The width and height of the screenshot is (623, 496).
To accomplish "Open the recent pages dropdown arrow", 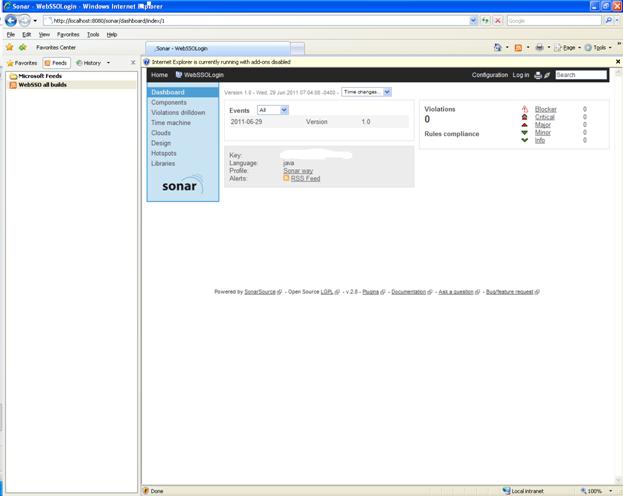I will [x=35, y=21].
